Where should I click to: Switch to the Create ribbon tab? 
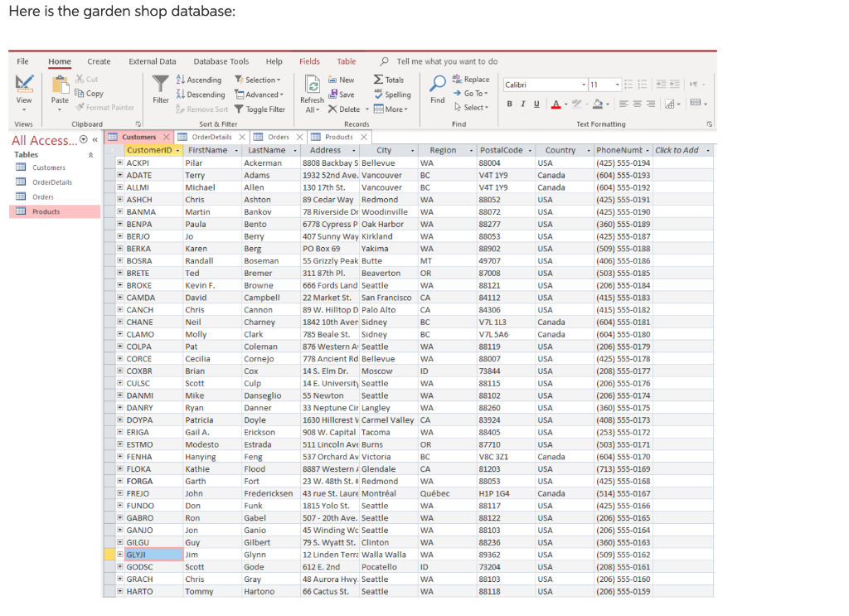[99, 61]
